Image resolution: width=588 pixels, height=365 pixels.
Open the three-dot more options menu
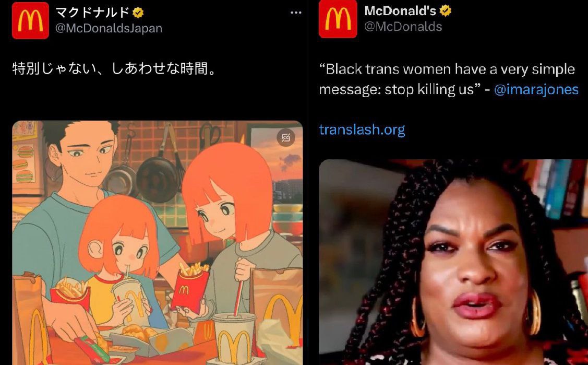296,13
